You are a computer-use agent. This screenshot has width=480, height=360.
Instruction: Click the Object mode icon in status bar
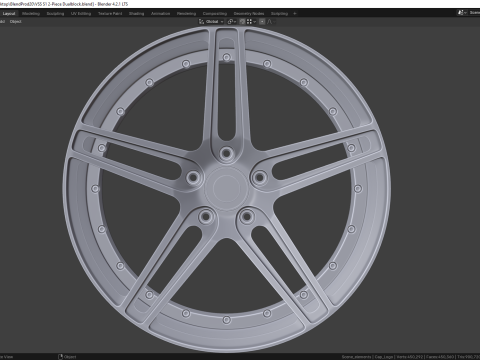[x=60, y=357]
